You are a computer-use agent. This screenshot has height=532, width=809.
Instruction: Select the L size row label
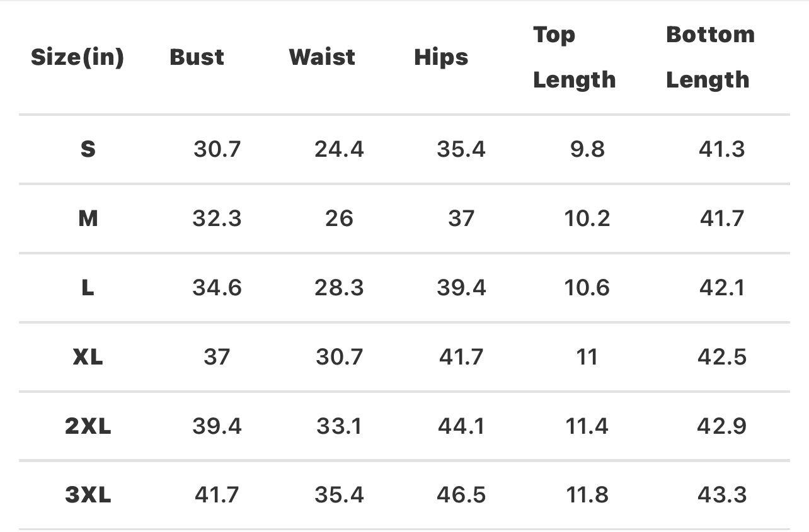[88, 288]
